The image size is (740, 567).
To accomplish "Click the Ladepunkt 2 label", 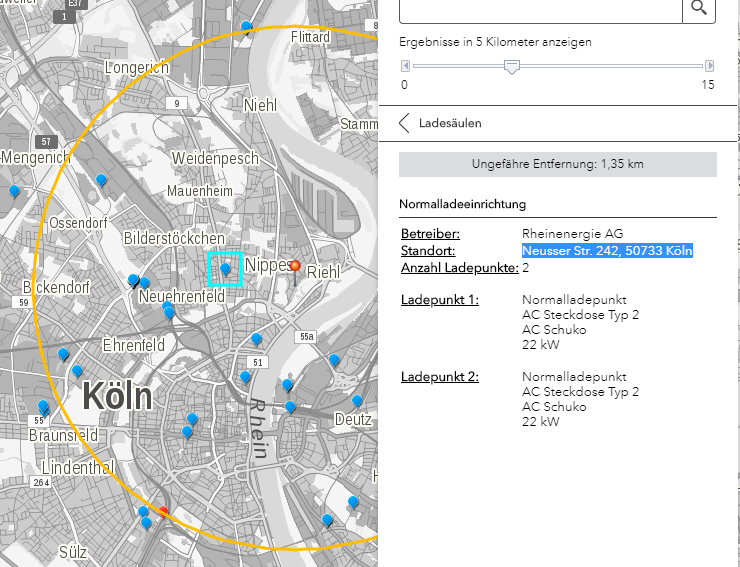I will 440,377.
